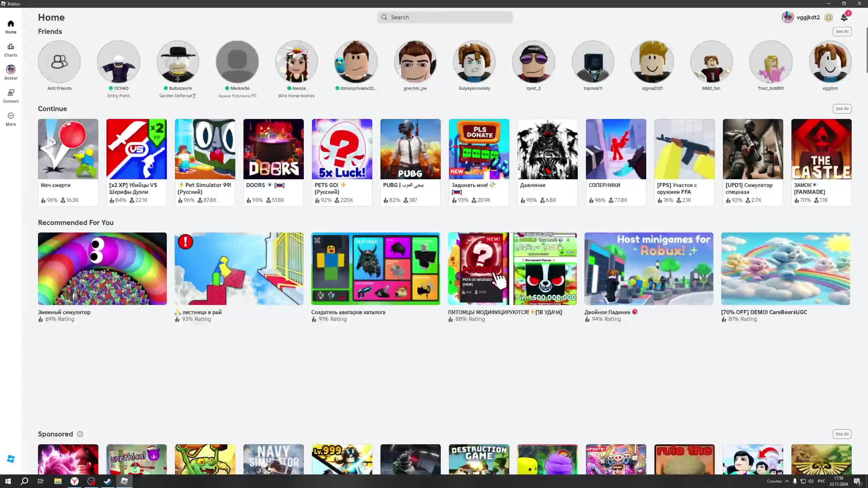Image resolution: width=868 pixels, height=488 pixels.
Task: Open the PLS DONATE game tile
Action: click(479, 149)
